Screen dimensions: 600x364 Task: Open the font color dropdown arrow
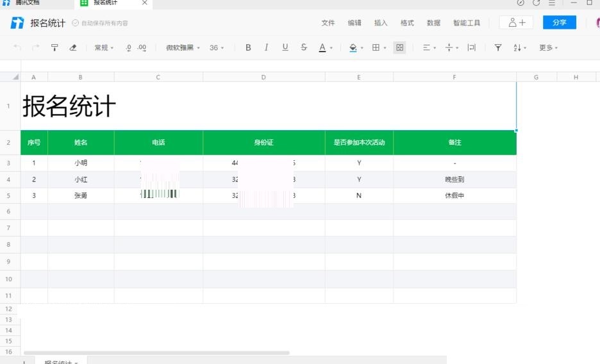coord(331,48)
